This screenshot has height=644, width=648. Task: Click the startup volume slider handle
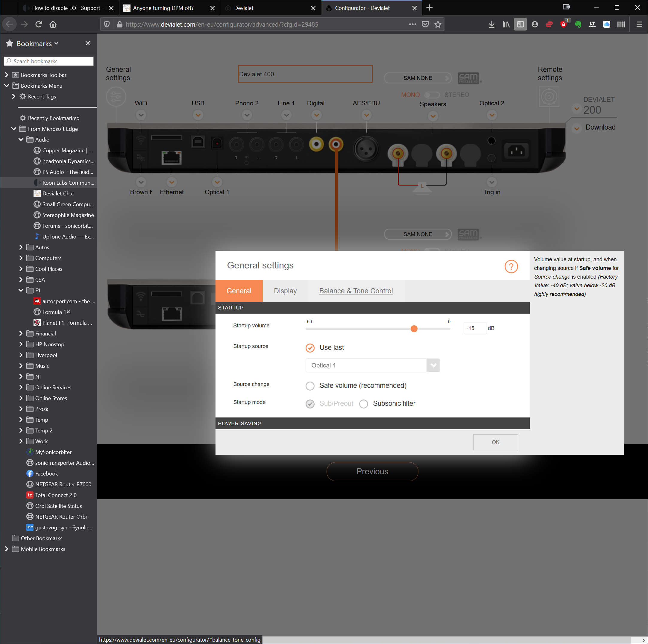point(414,329)
